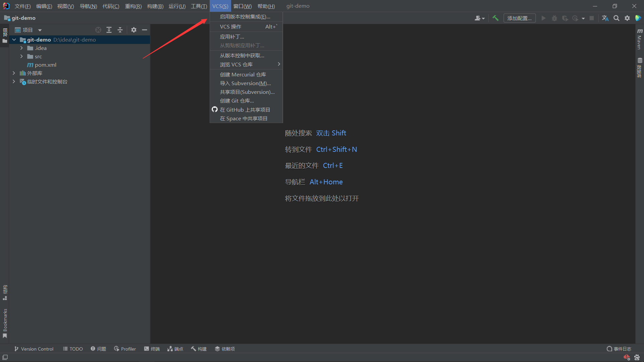
Task: Choose 创建 Mercurial 仓库 entry
Action: (x=246, y=74)
